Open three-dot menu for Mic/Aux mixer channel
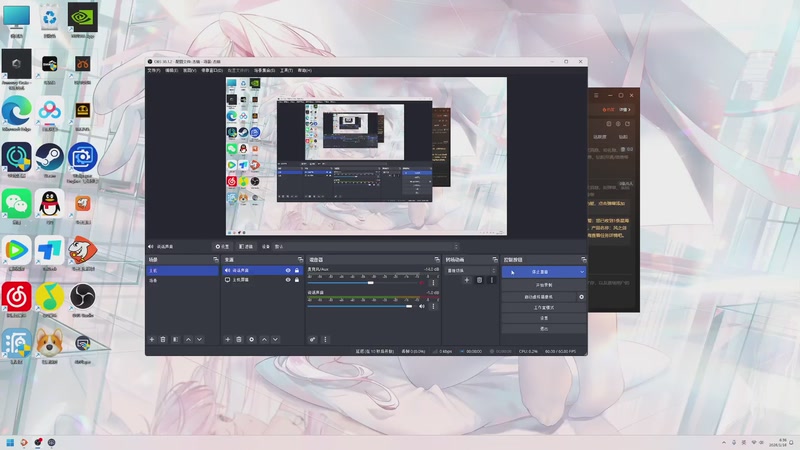 tap(433, 282)
